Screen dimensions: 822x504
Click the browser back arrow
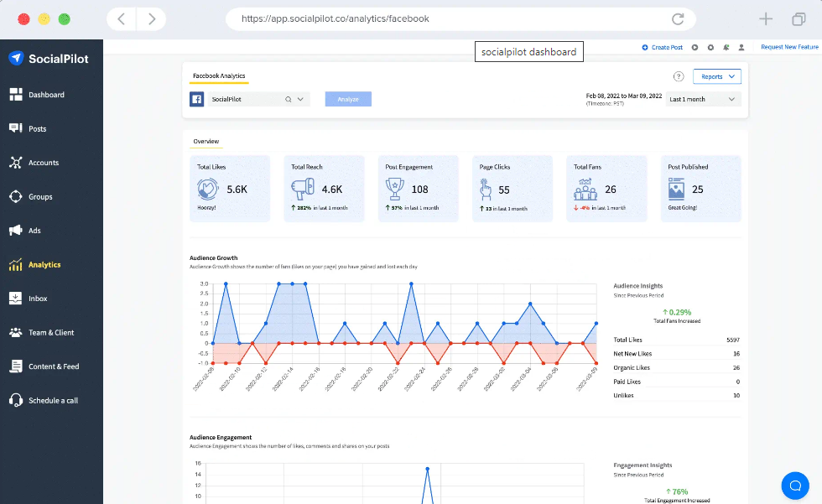pyautogui.click(x=121, y=18)
